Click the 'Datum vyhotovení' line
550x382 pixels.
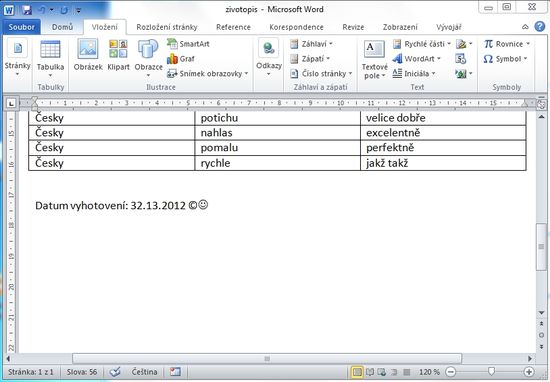[121, 205]
